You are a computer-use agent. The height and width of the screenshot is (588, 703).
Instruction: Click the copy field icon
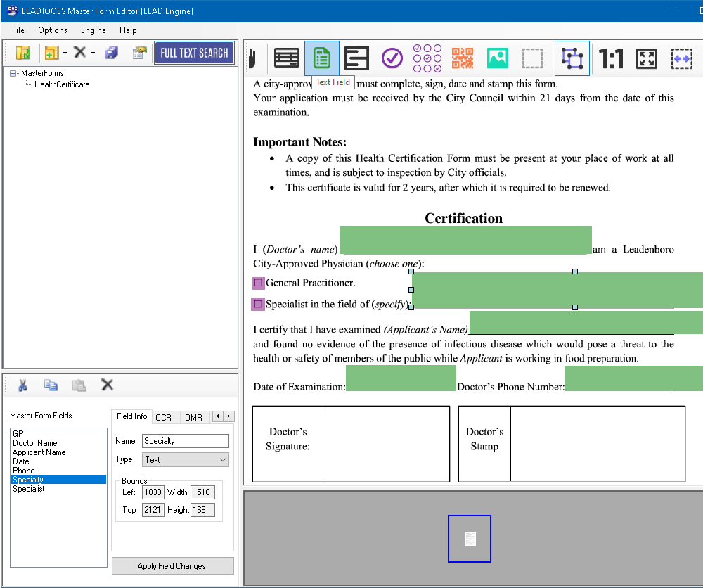[x=51, y=385]
